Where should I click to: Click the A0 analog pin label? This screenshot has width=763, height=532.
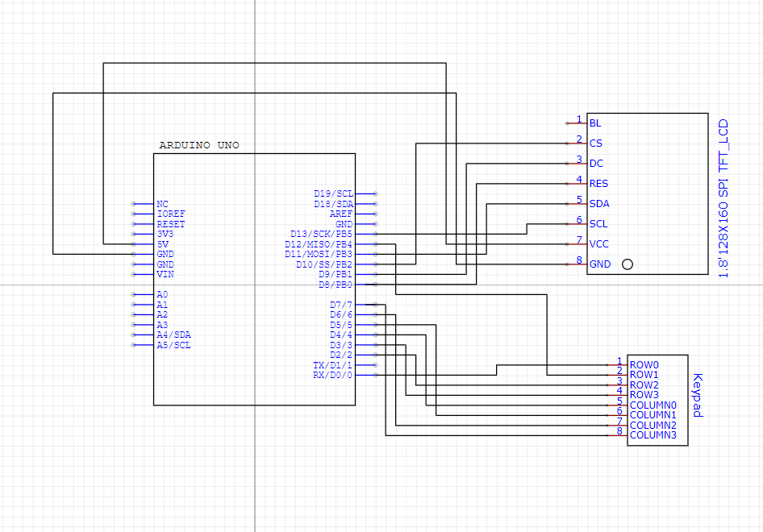pos(162,295)
